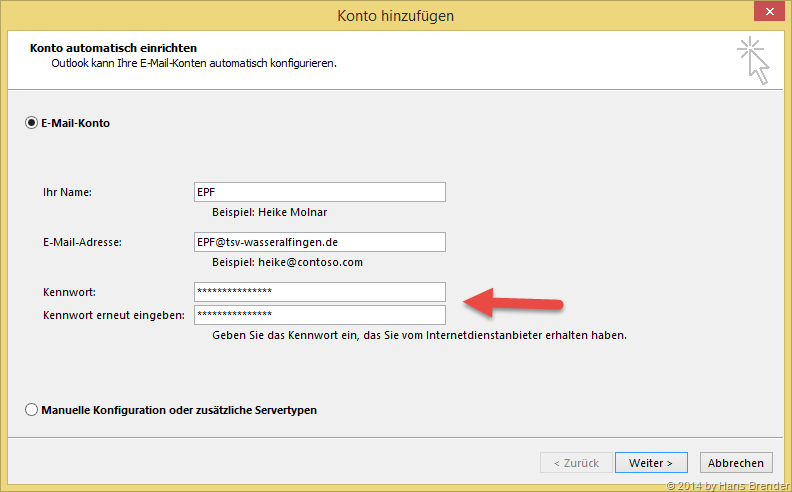Click the Ihr Name text field

[320, 192]
